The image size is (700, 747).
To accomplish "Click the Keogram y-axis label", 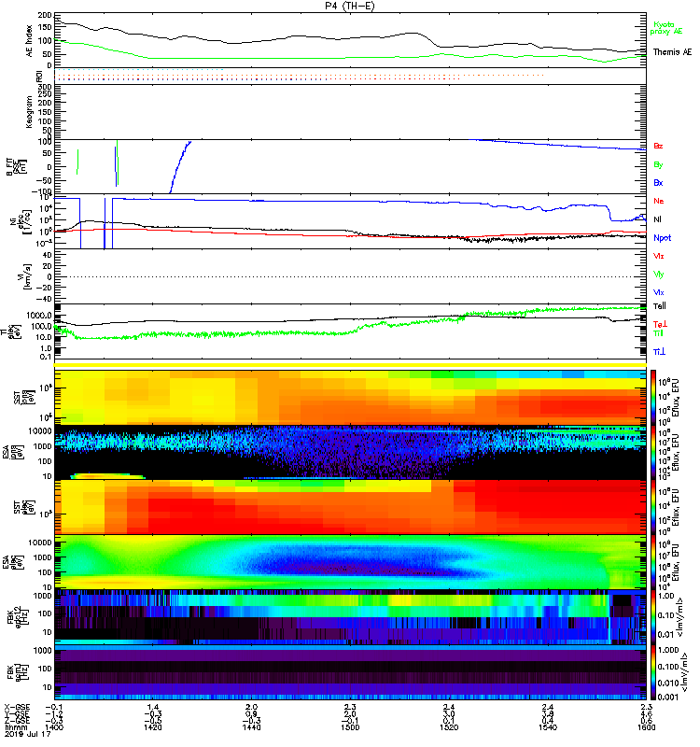I will [x=30, y=112].
